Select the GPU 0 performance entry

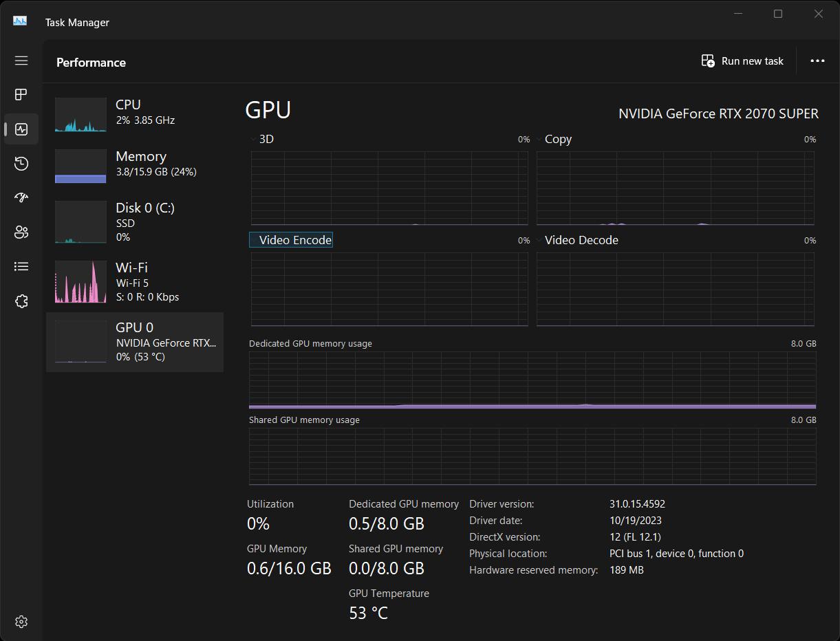(x=135, y=342)
